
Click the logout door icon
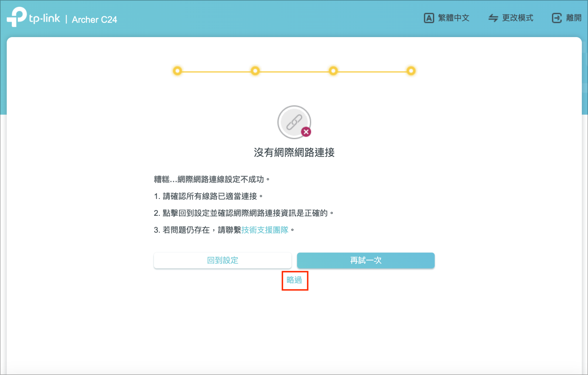[557, 18]
